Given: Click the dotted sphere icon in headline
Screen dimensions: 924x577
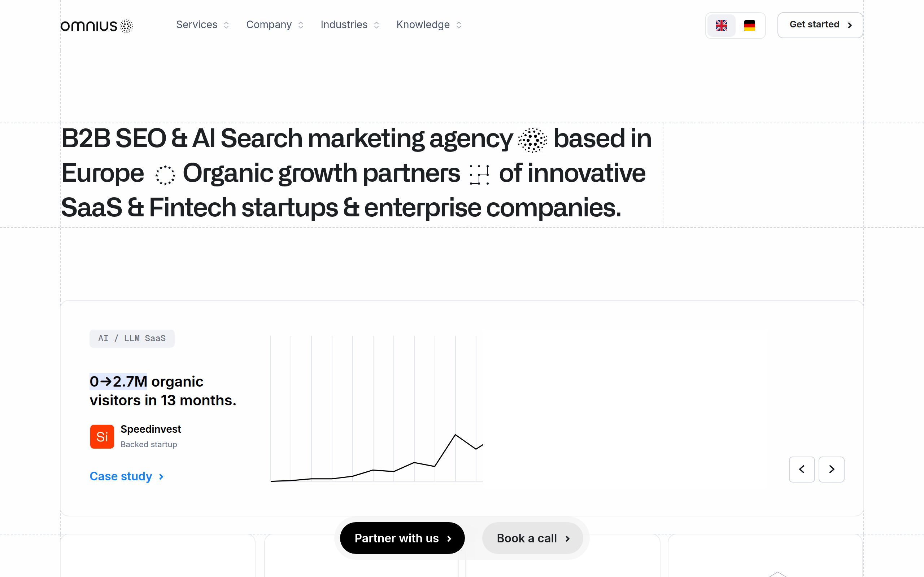Looking at the screenshot, I should [533, 140].
